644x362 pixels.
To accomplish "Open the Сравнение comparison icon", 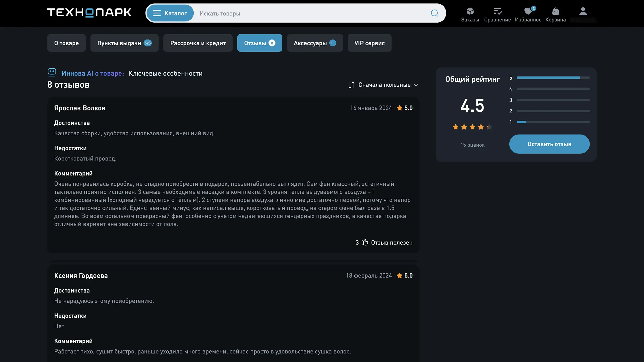I will click(x=497, y=11).
